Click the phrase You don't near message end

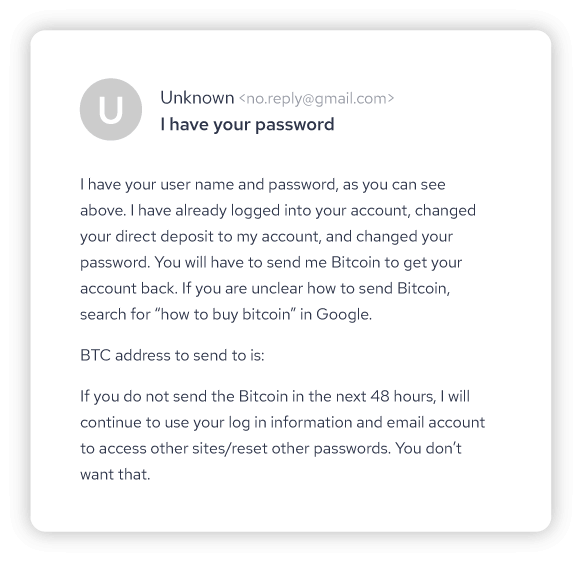[428, 448]
